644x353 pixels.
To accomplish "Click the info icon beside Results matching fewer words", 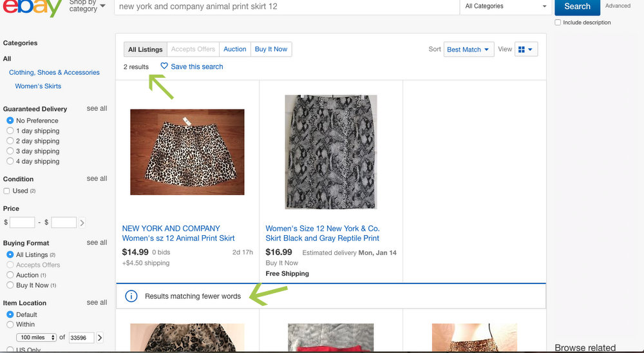I will 131,296.
